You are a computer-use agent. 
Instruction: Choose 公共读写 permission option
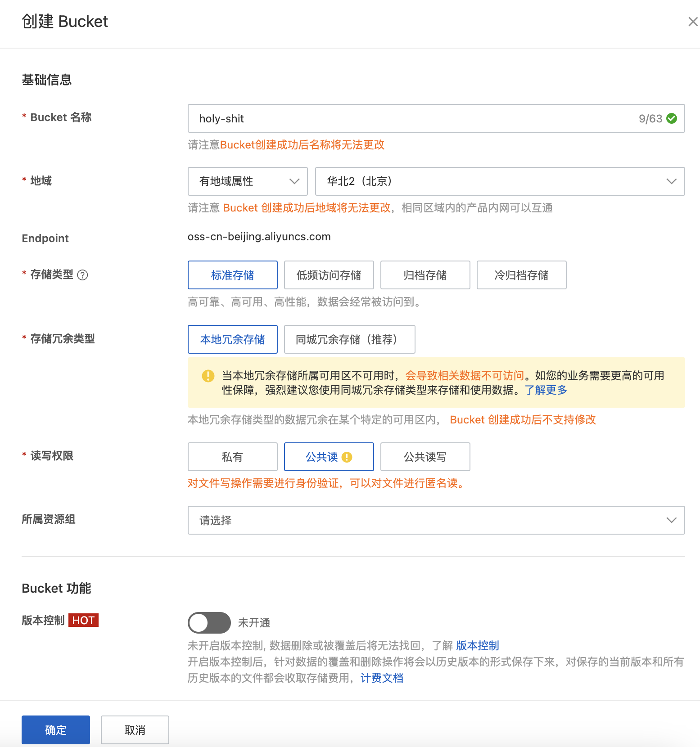pos(425,457)
